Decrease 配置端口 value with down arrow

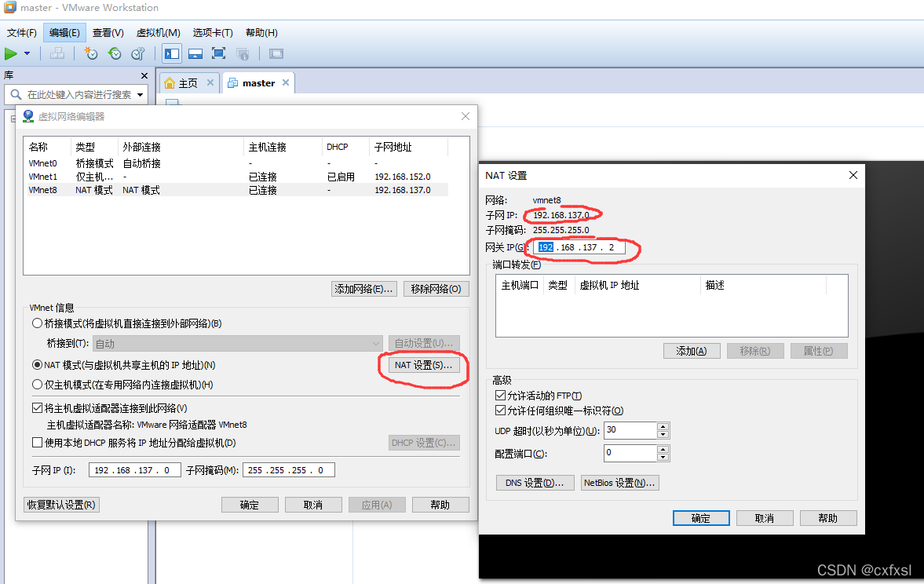pos(663,458)
